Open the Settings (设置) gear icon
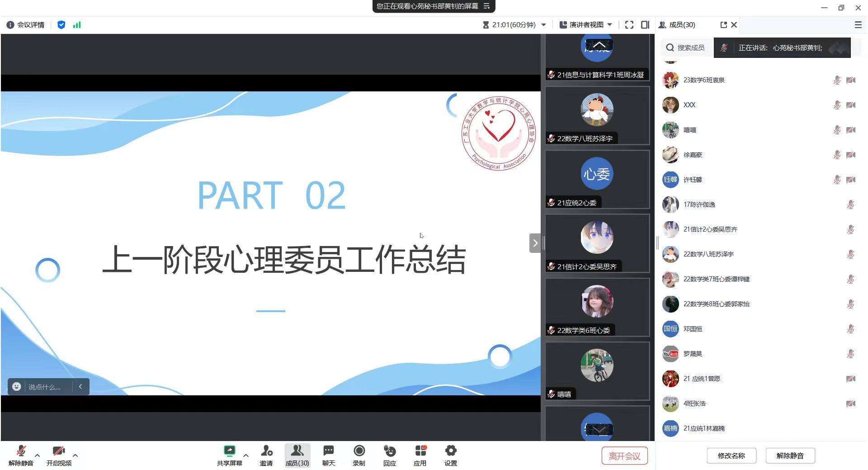868x470 pixels. [450, 451]
